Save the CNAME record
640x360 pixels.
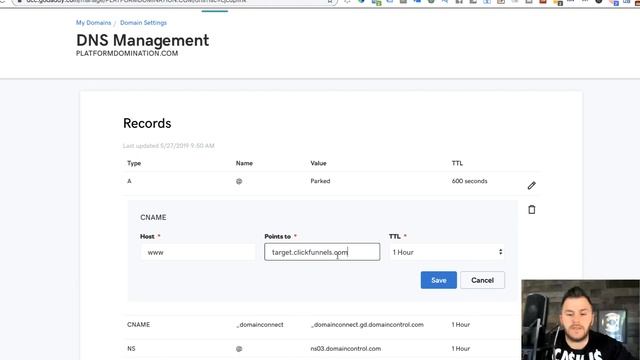438,280
